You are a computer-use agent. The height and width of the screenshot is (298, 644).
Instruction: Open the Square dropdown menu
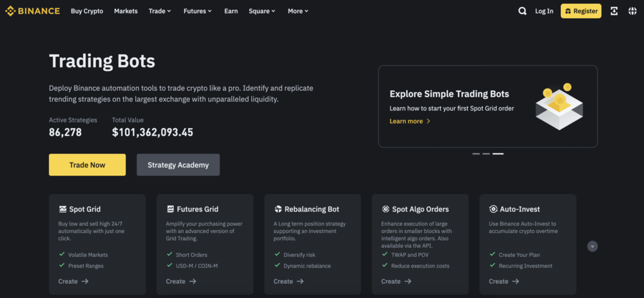point(262,11)
